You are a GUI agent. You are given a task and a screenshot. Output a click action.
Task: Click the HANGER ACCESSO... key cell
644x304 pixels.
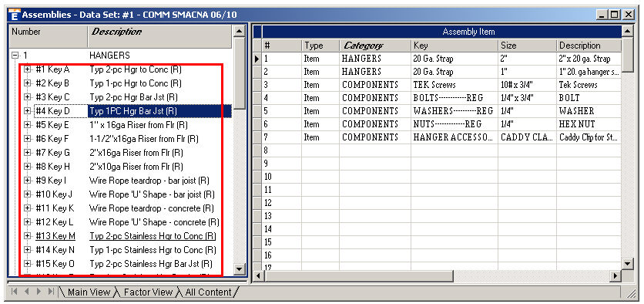click(454, 137)
